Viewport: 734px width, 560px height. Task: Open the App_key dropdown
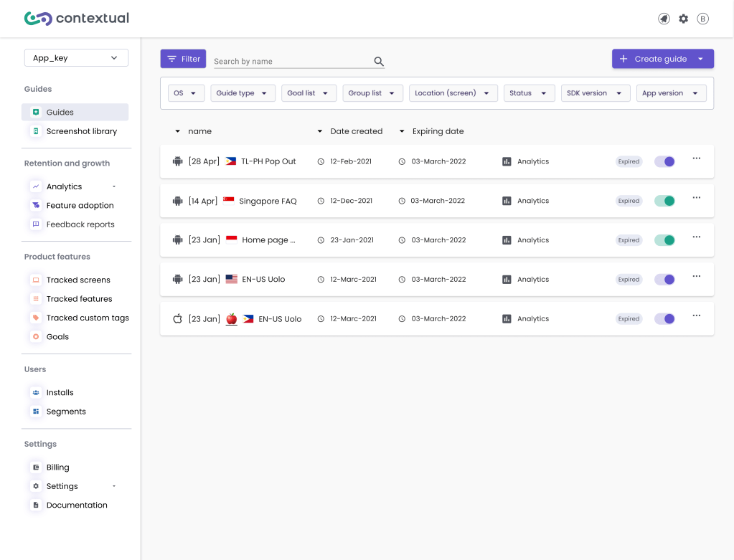(76, 58)
